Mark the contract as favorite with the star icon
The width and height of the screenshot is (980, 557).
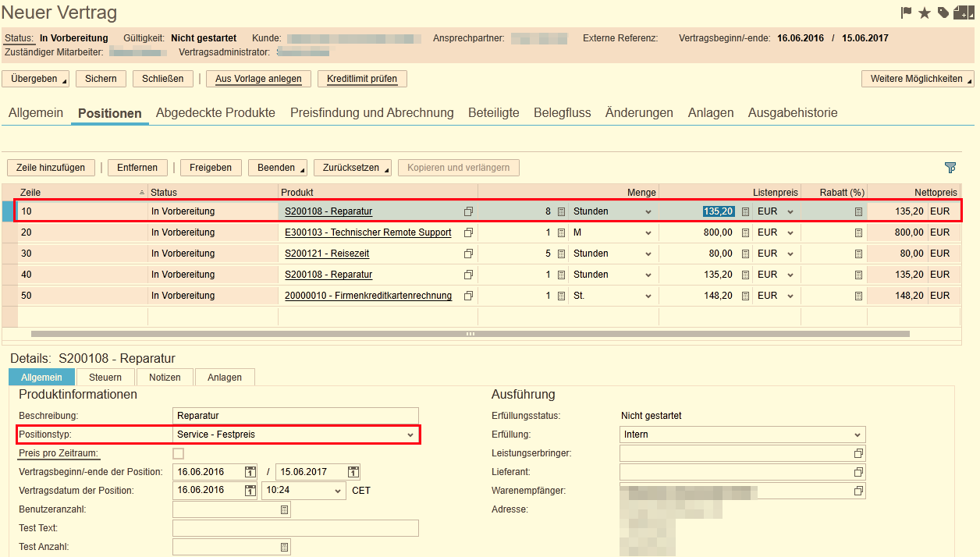tap(925, 12)
